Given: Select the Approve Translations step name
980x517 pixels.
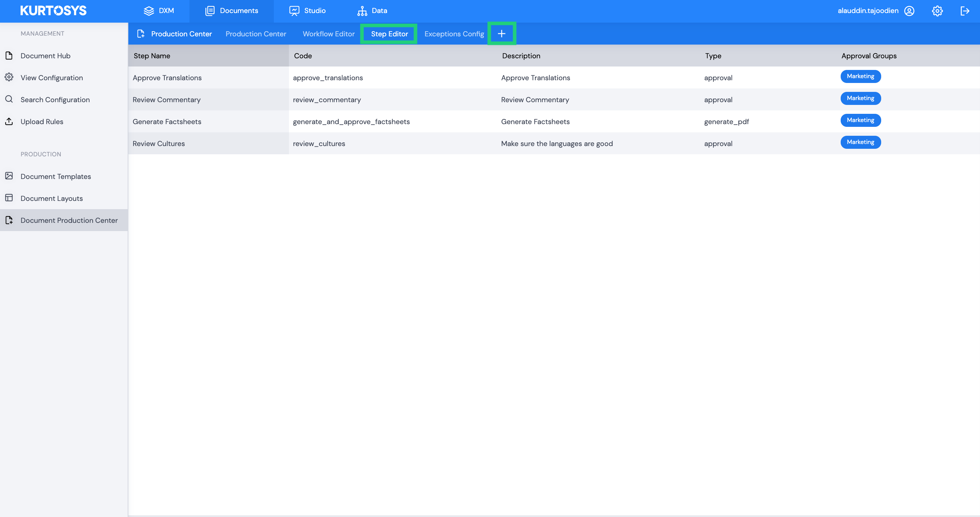Looking at the screenshot, I should pyautogui.click(x=167, y=77).
